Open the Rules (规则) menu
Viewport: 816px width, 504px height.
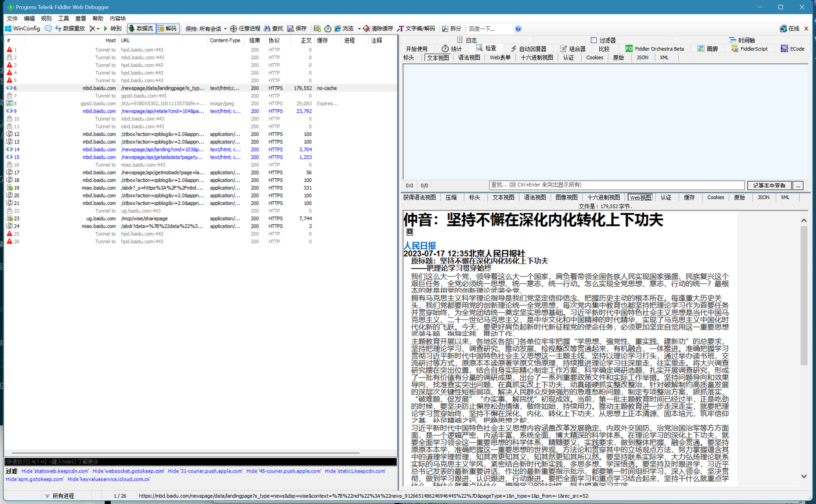[x=46, y=18]
